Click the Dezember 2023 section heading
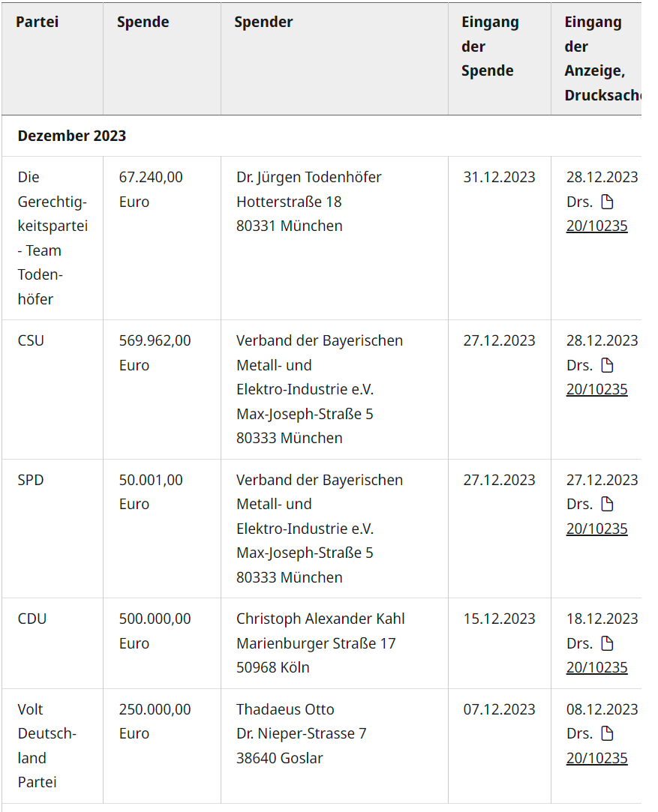Screen dimensions: 658x812 point(72,136)
